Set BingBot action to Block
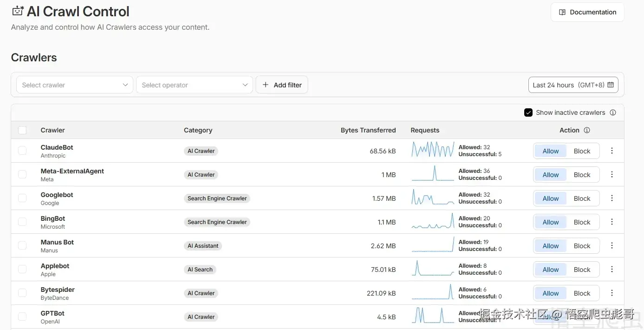This screenshot has height=330, width=644. pos(582,222)
